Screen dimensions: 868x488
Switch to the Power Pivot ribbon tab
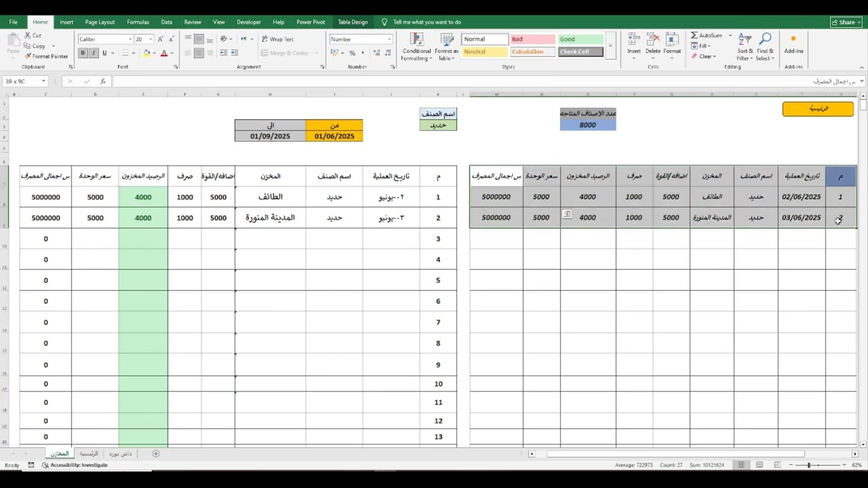click(311, 22)
